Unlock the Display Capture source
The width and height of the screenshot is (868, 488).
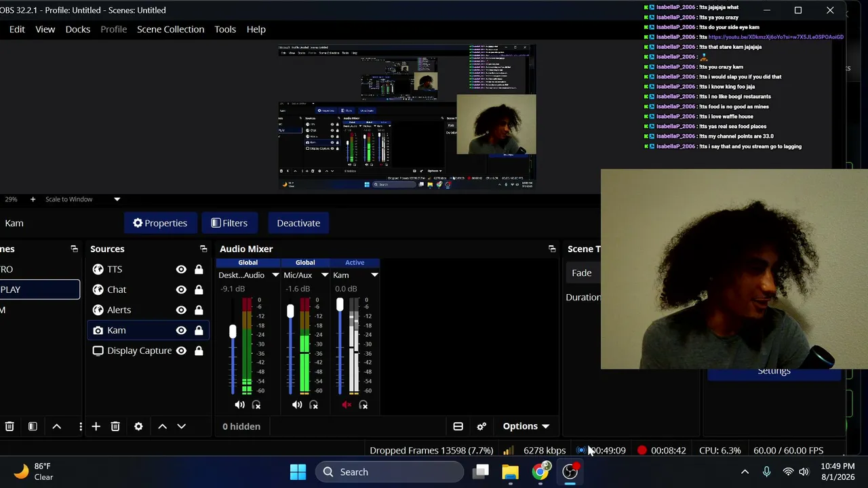click(199, 350)
